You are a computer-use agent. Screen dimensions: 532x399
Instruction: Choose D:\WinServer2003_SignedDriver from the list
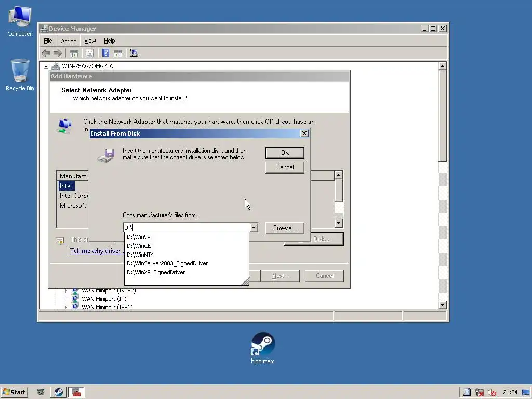[x=187, y=263]
